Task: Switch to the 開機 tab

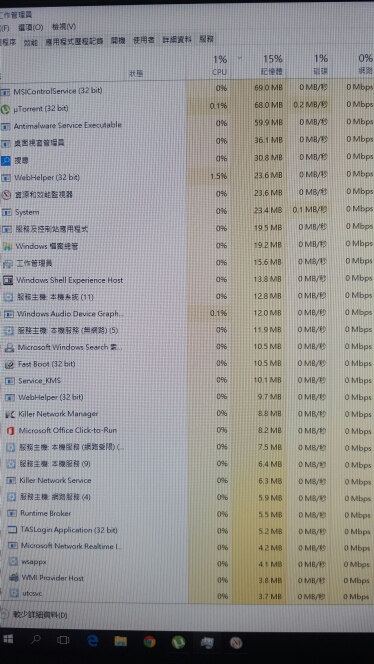Action: 118,41
